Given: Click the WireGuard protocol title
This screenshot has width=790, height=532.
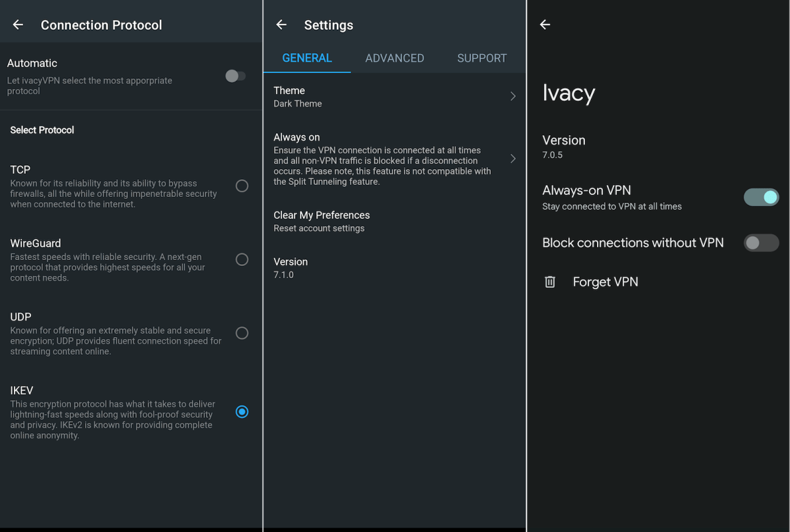Looking at the screenshot, I should point(36,243).
